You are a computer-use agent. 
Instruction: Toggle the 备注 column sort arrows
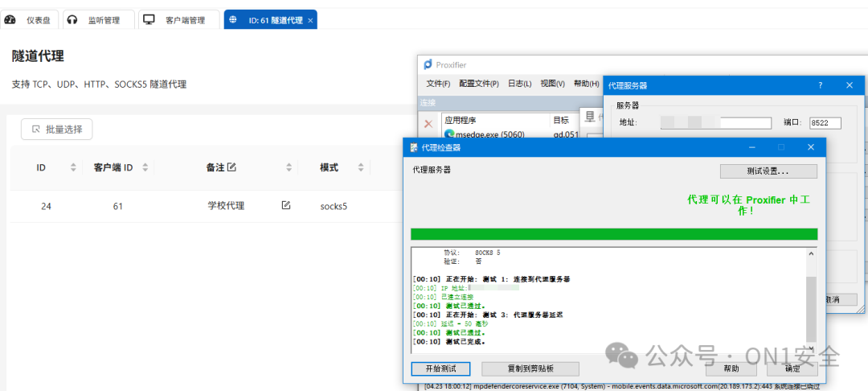pos(289,167)
